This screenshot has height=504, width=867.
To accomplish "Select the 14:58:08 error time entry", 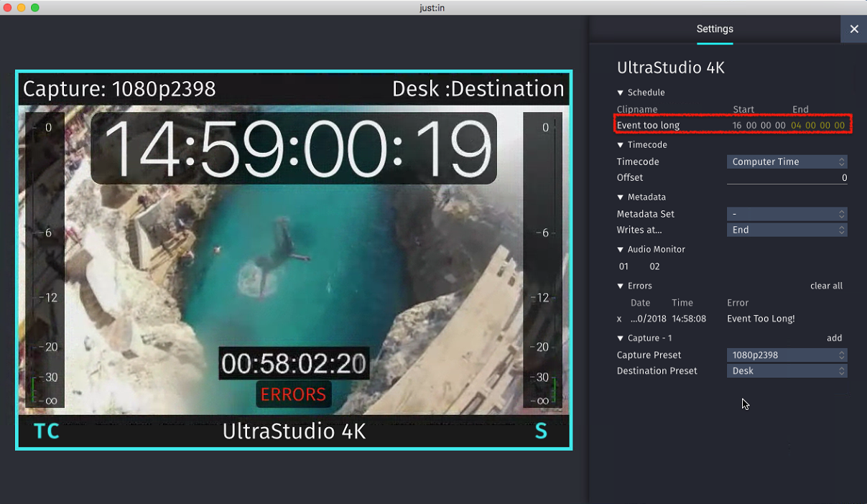I will [689, 319].
